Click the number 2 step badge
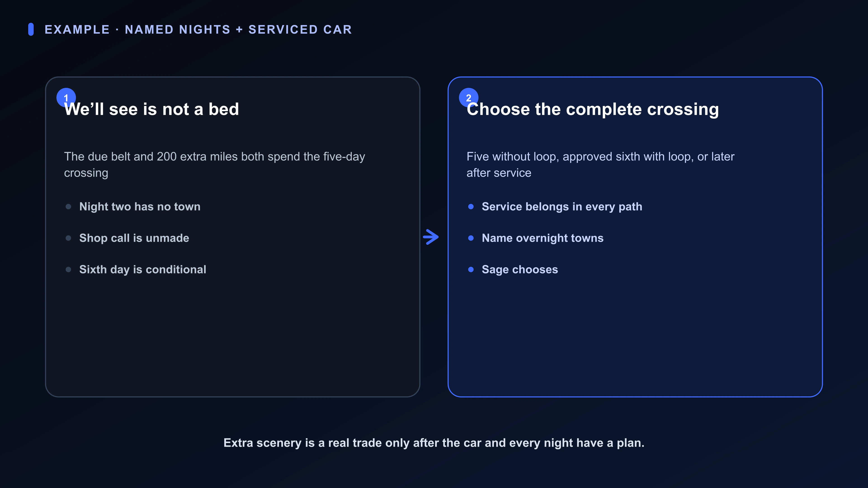This screenshot has width=868, height=488. (x=468, y=98)
